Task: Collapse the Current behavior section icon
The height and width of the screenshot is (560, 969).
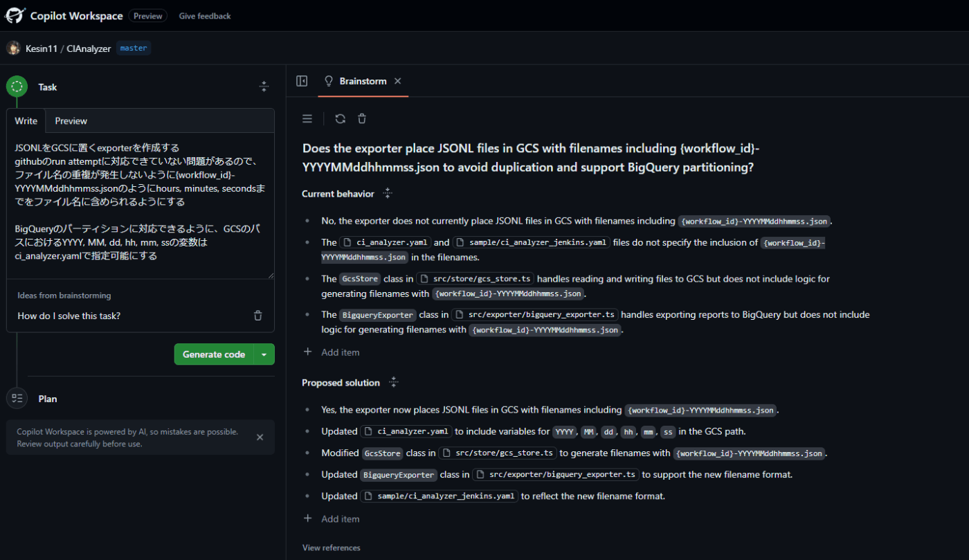Action: pyautogui.click(x=388, y=194)
